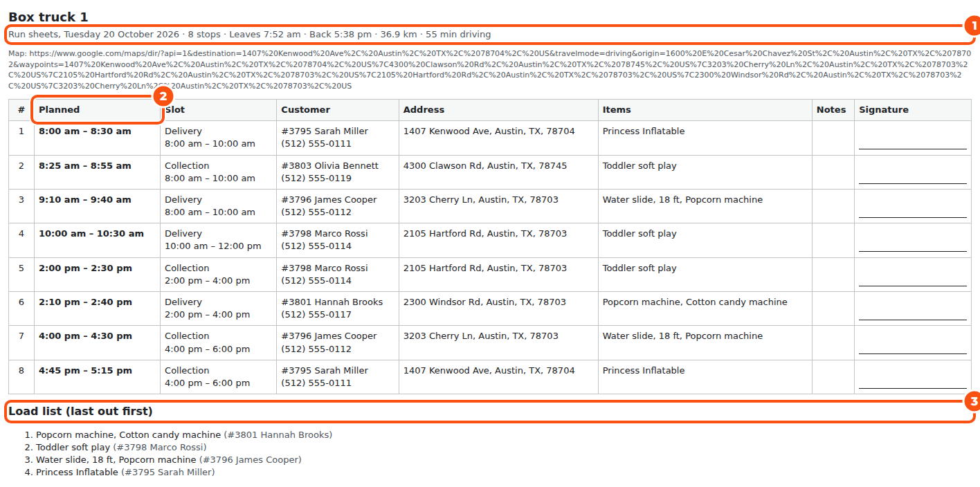Select planned time "2:10 pm – 2:40 pm"
This screenshot has width=980, height=487.
pyautogui.click(x=85, y=302)
